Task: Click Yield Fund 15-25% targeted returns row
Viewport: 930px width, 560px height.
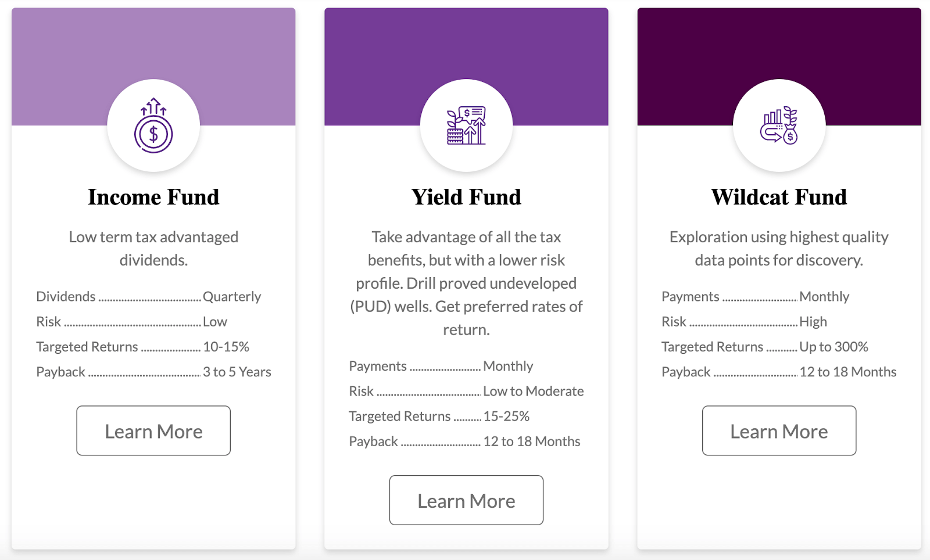Action: 439,416
